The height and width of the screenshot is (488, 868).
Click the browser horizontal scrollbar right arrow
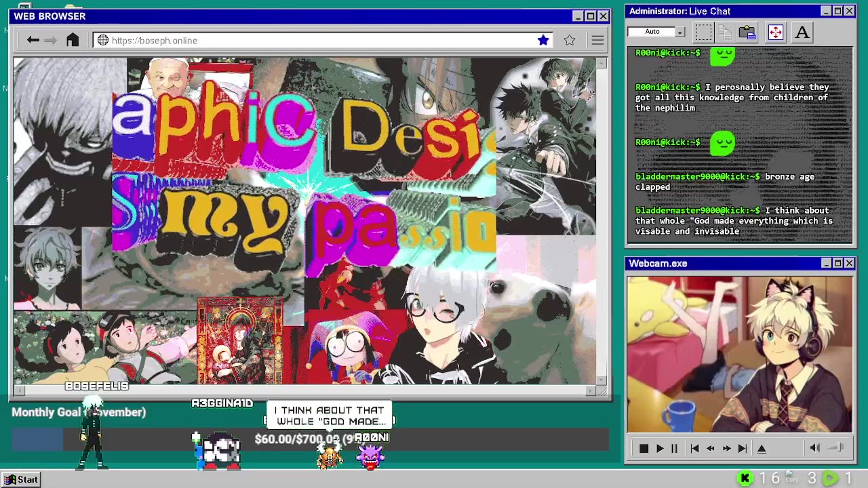coord(591,390)
